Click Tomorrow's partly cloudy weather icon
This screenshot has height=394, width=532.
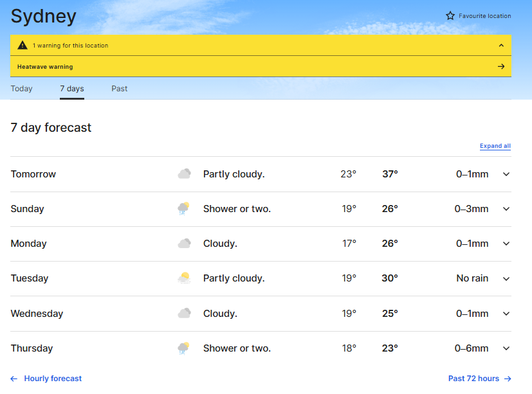pyautogui.click(x=185, y=174)
